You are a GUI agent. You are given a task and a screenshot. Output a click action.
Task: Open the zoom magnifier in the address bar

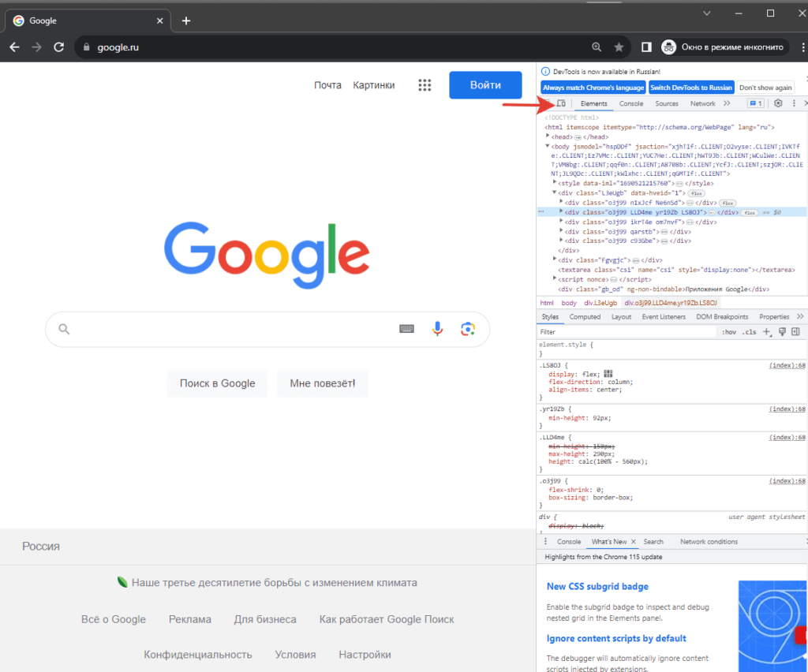pos(597,47)
